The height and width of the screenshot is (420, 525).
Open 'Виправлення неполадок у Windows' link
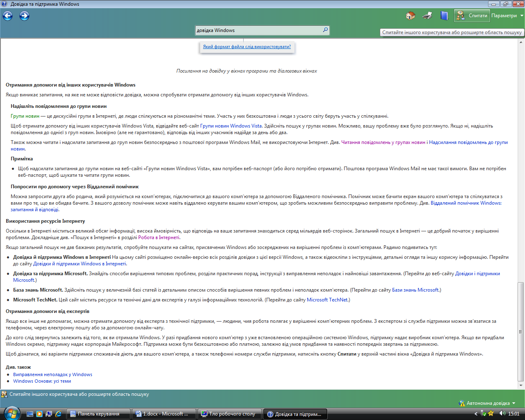(52, 374)
